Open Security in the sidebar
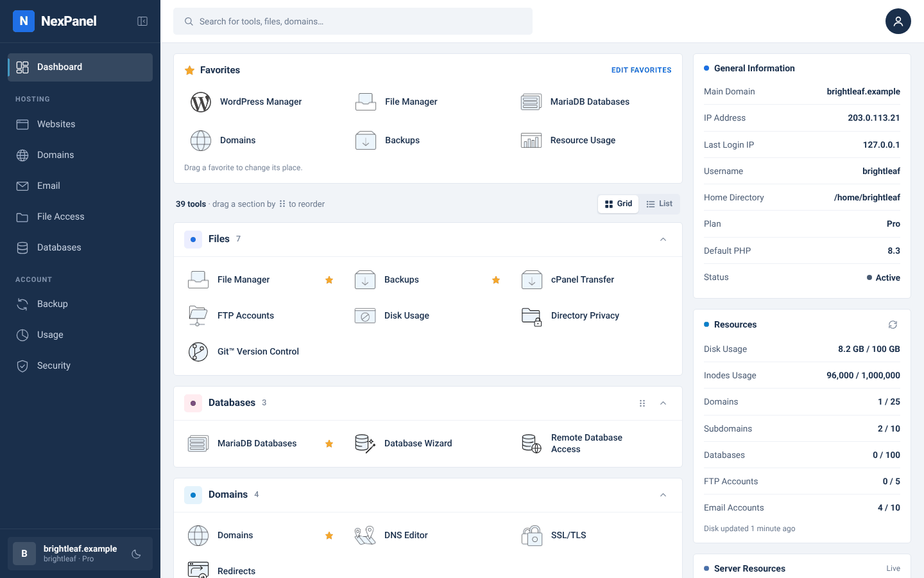 tap(80, 365)
